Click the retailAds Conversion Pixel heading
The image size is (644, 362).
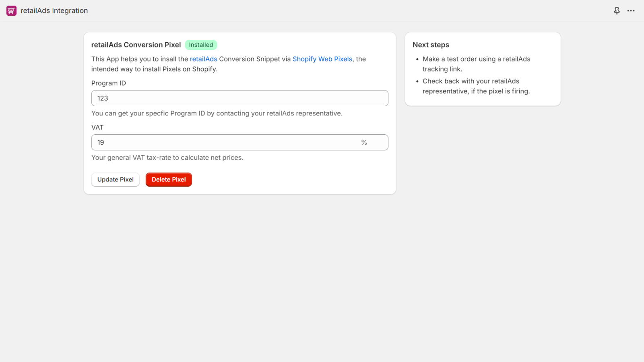(136, 45)
